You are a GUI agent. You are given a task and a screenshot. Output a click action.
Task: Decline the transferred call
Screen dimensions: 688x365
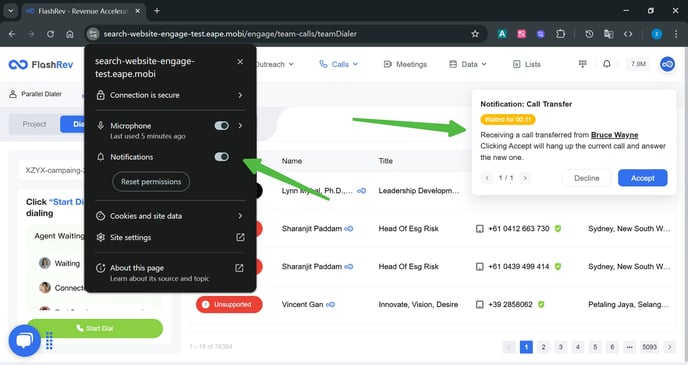click(587, 178)
